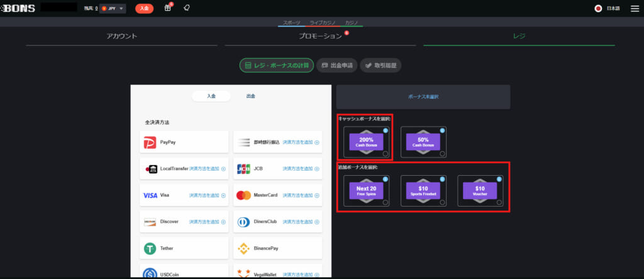Switch to the プロモーション tab
The image size is (644, 279).
[320, 36]
